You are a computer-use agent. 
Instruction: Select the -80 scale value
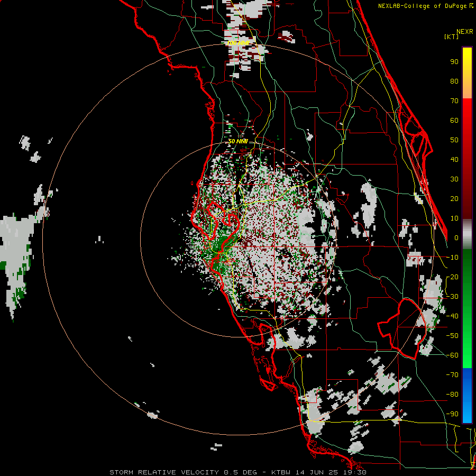453,395
